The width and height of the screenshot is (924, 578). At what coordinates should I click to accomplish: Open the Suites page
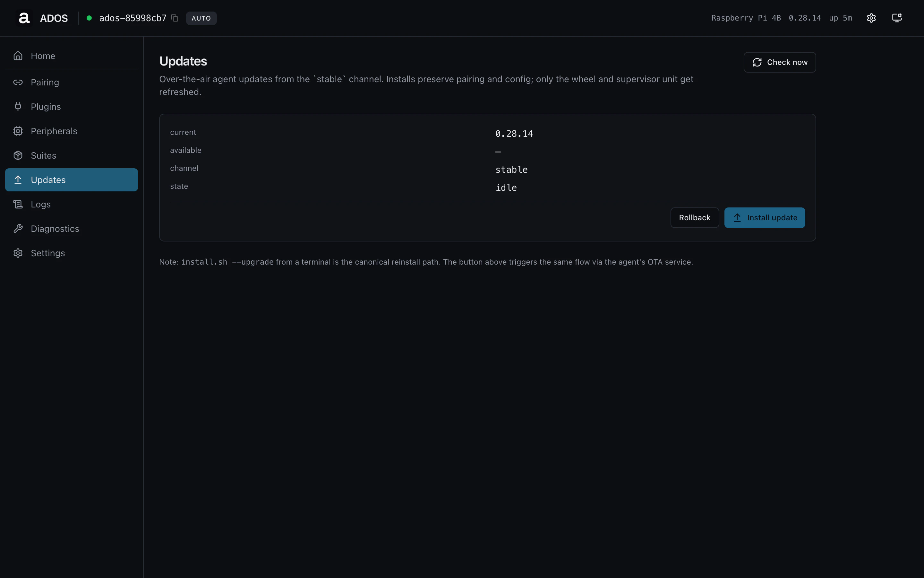click(72, 156)
